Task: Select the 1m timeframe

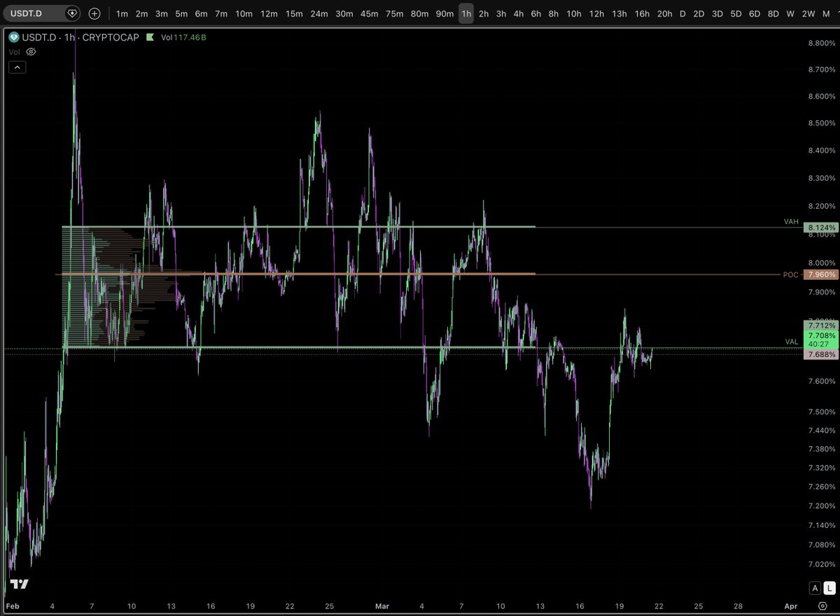Action: pos(122,14)
